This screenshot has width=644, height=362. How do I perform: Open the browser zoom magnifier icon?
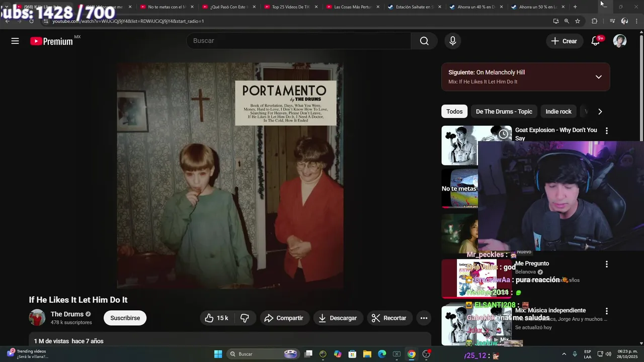coord(567,21)
